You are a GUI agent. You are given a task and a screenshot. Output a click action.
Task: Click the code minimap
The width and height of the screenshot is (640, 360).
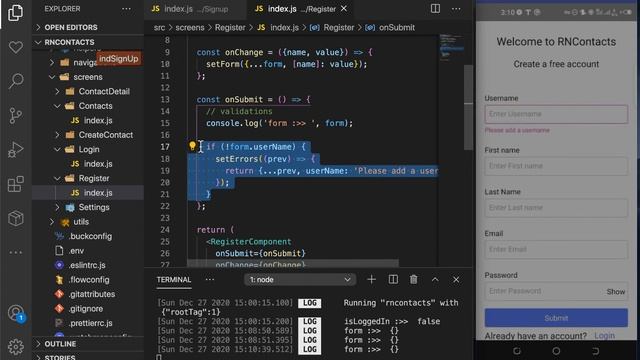point(451,47)
